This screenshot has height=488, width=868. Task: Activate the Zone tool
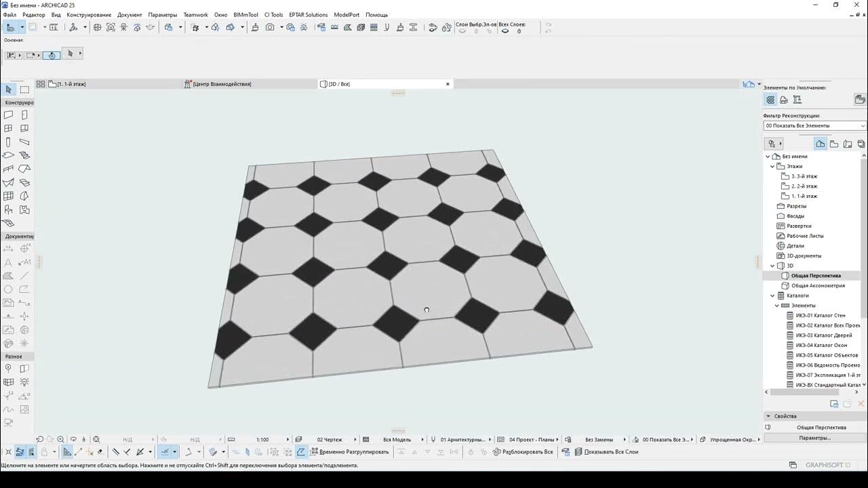tap(24, 209)
